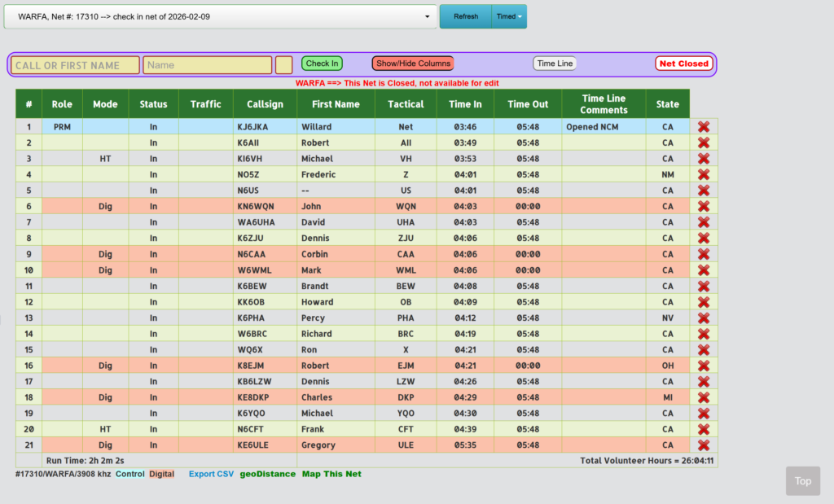Click red X beside K6PHA Percy row
The width and height of the screenshot is (834, 504).
[704, 318]
